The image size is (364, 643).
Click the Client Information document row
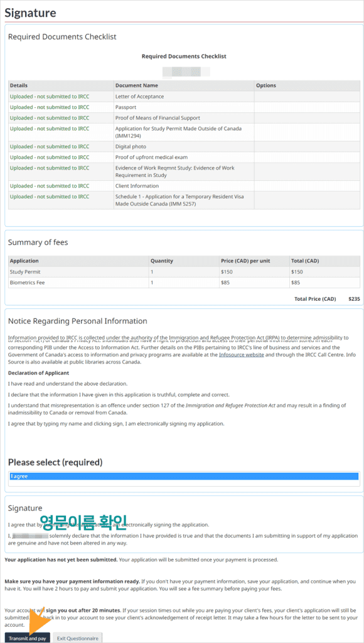[x=184, y=186]
